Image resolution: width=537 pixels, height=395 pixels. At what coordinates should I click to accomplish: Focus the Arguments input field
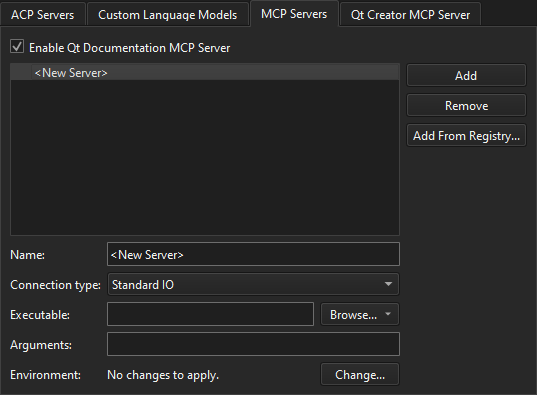253,344
